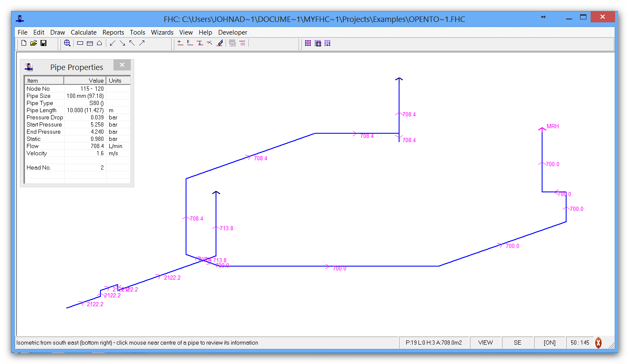This screenshot has height=364, width=629.
Task: Open a file with the folder button
Action: [x=33, y=43]
